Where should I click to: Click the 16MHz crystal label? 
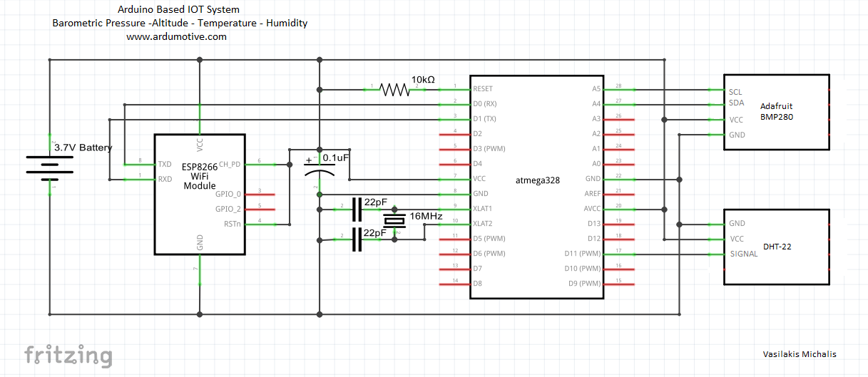coord(425,216)
